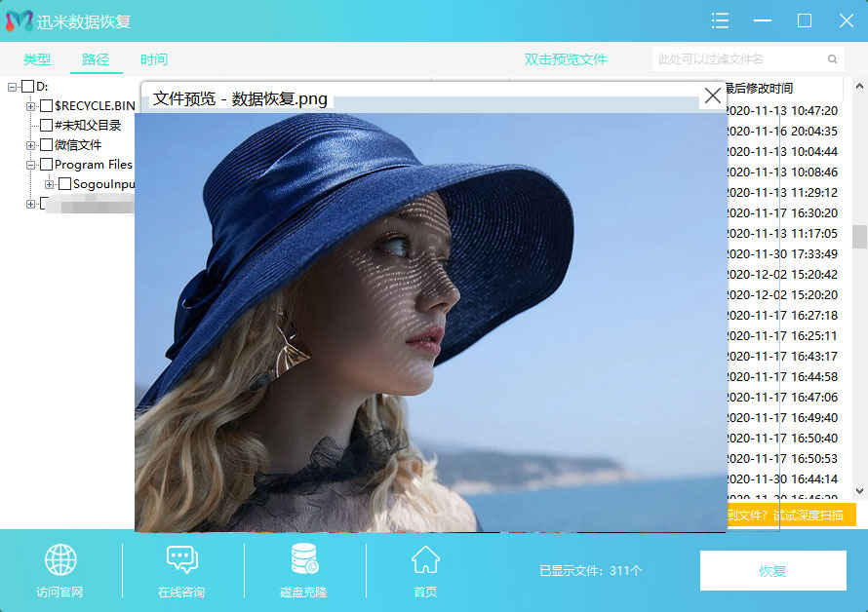868x612 pixels.
Task: Switch to the 类型 tab
Action: 37,59
